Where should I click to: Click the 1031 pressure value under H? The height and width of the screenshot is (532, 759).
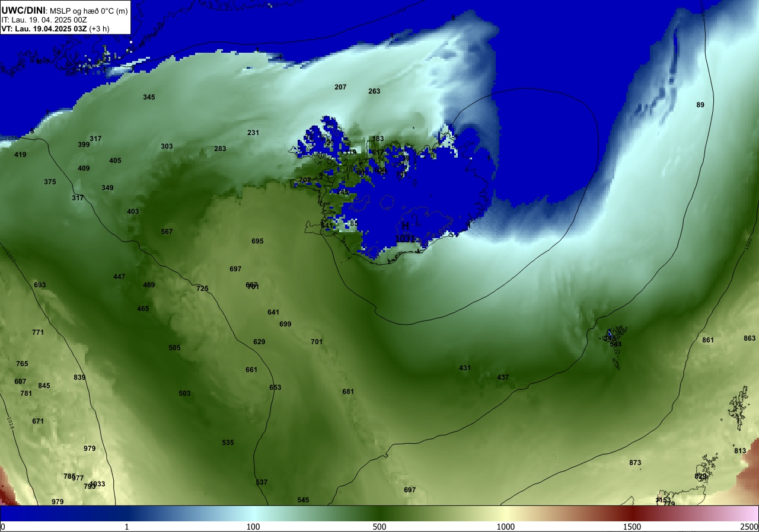pyautogui.click(x=406, y=238)
